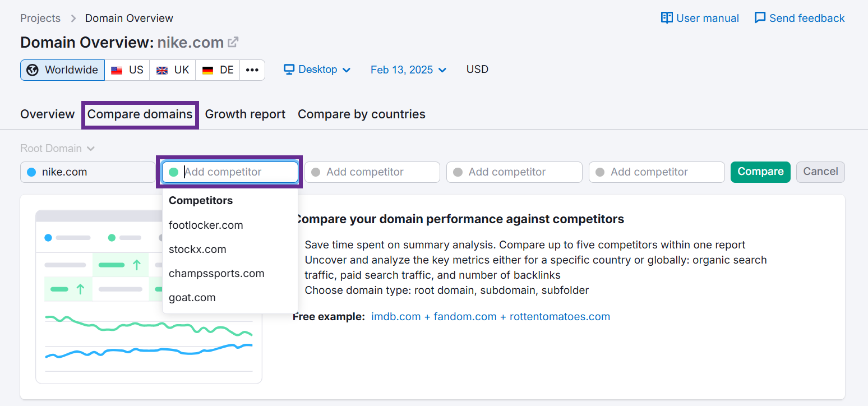Expand the Root Domain dropdown
868x406 pixels.
click(57, 149)
